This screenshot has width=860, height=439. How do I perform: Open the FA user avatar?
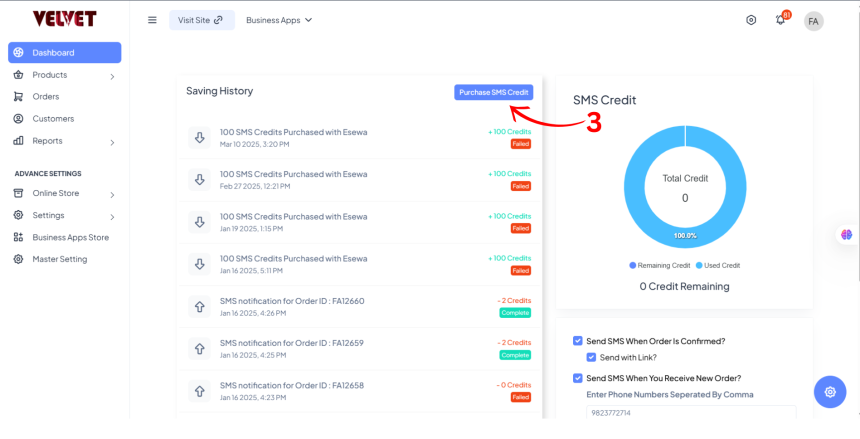(814, 21)
